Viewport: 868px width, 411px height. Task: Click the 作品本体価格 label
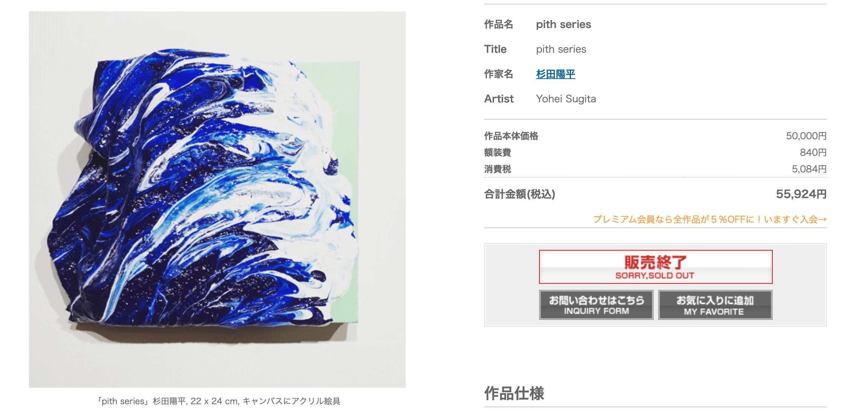(511, 136)
